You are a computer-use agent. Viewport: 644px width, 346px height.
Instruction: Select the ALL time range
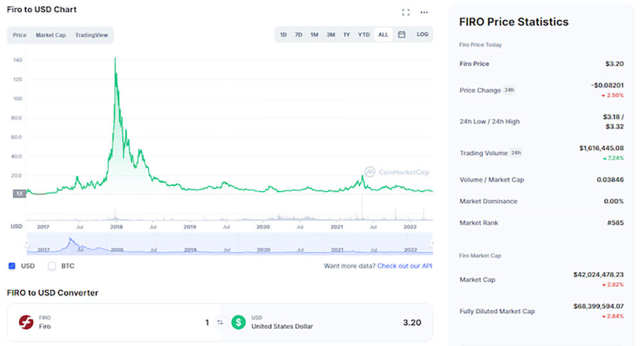tap(383, 35)
